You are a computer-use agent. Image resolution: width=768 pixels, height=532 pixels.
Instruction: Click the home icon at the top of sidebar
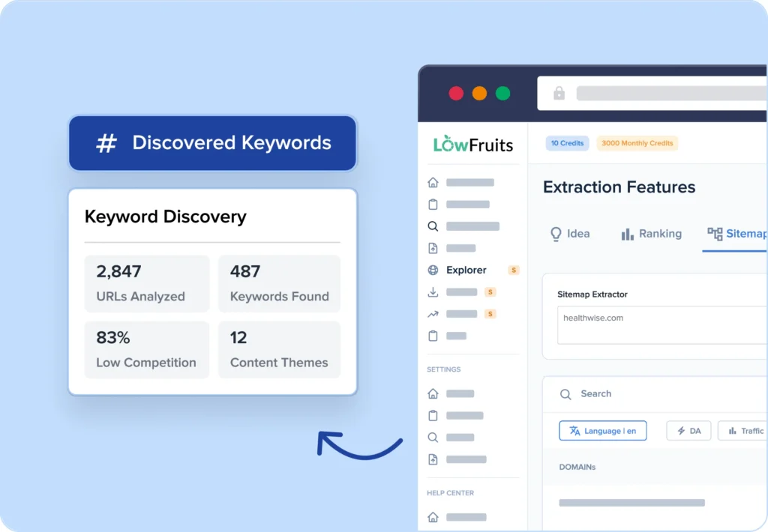pos(433,182)
